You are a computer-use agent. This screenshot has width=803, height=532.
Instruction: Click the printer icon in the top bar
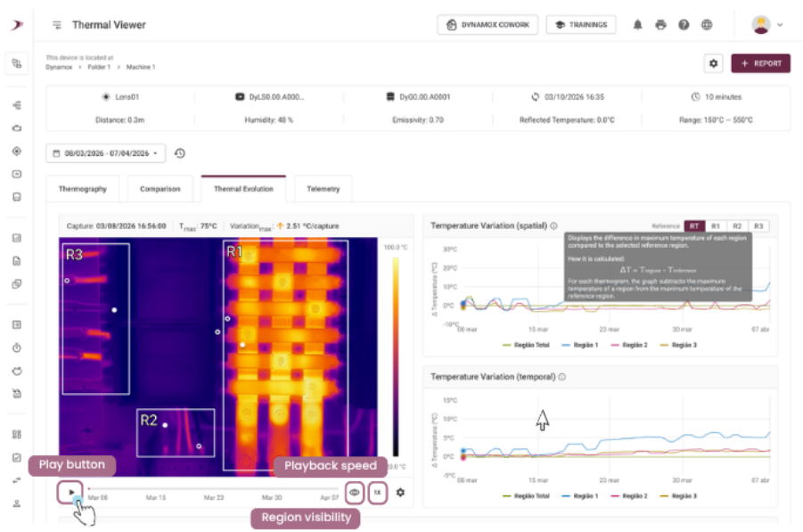(x=660, y=25)
